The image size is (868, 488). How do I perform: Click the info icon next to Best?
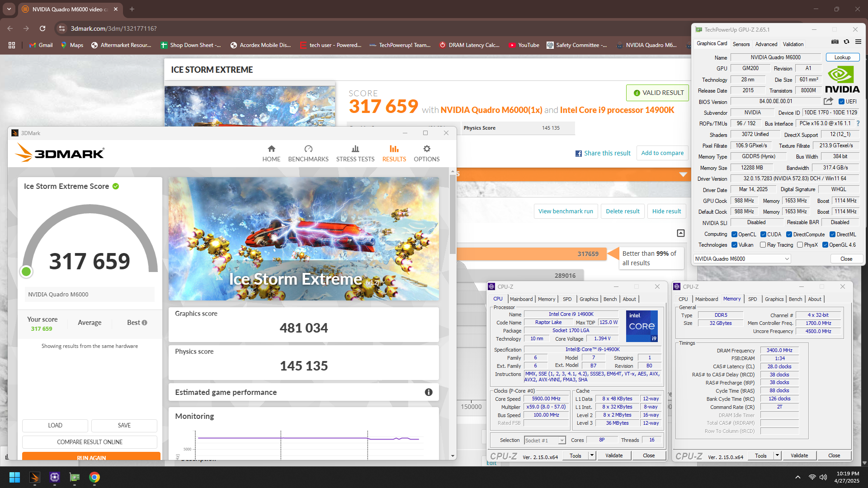(x=145, y=323)
